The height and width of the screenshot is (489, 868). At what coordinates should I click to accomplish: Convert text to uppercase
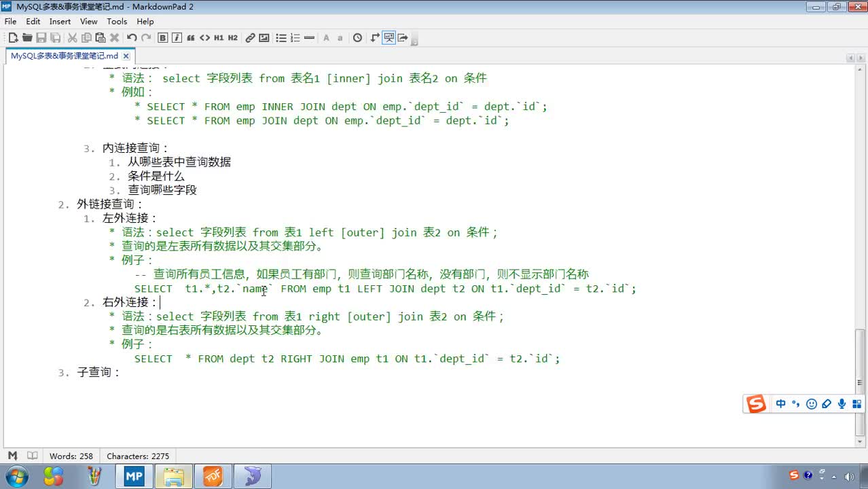[x=327, y=38]
